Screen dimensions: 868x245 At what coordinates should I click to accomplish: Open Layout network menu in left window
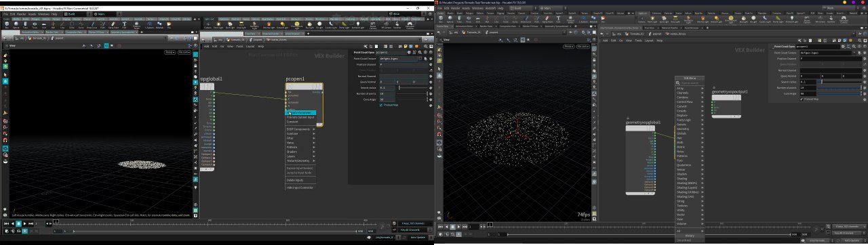click(250, 46)
